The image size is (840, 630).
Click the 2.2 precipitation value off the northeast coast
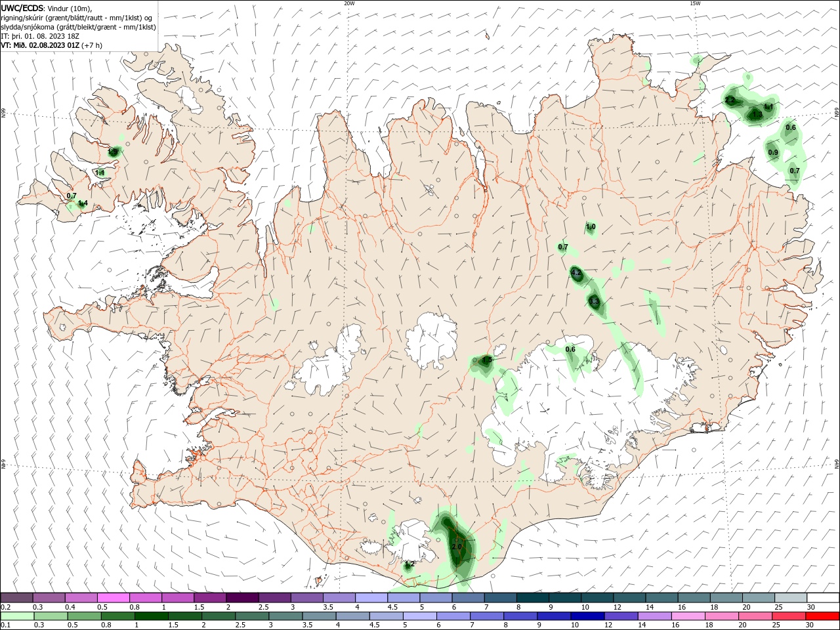point(730,100)
